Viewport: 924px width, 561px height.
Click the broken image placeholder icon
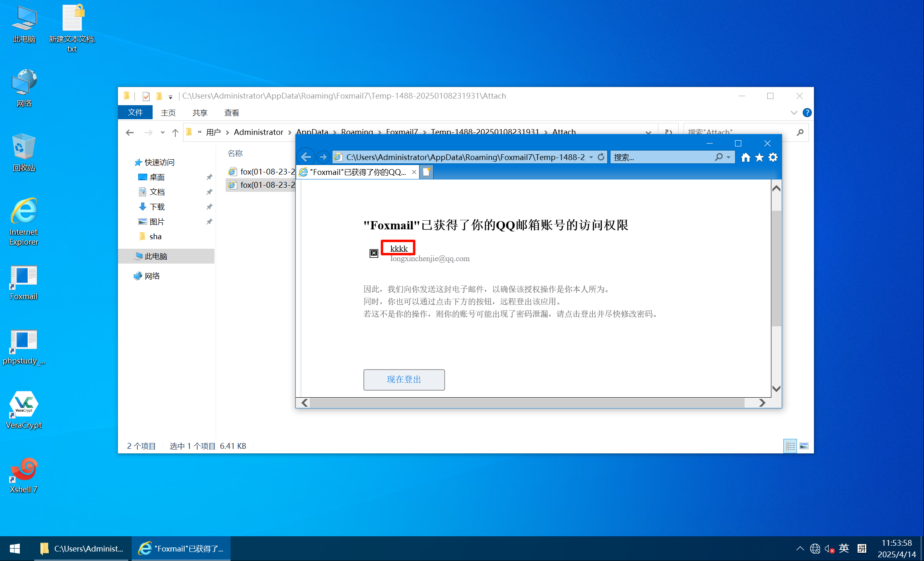(x=374, y=253)
